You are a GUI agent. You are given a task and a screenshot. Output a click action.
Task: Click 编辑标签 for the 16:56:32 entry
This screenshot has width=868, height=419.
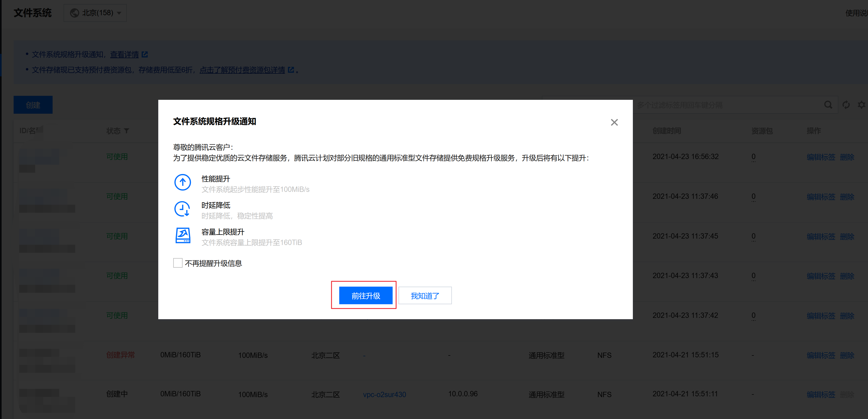tap(821, 157)
